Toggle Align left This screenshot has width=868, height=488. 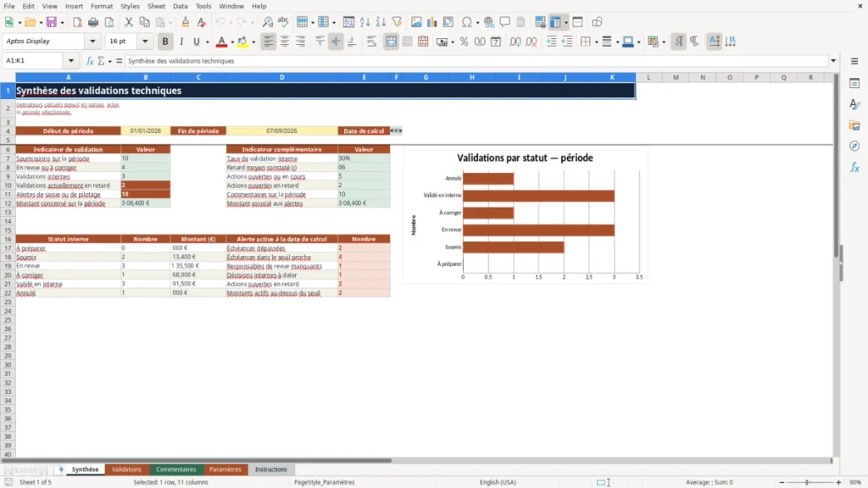coord(269,42)
